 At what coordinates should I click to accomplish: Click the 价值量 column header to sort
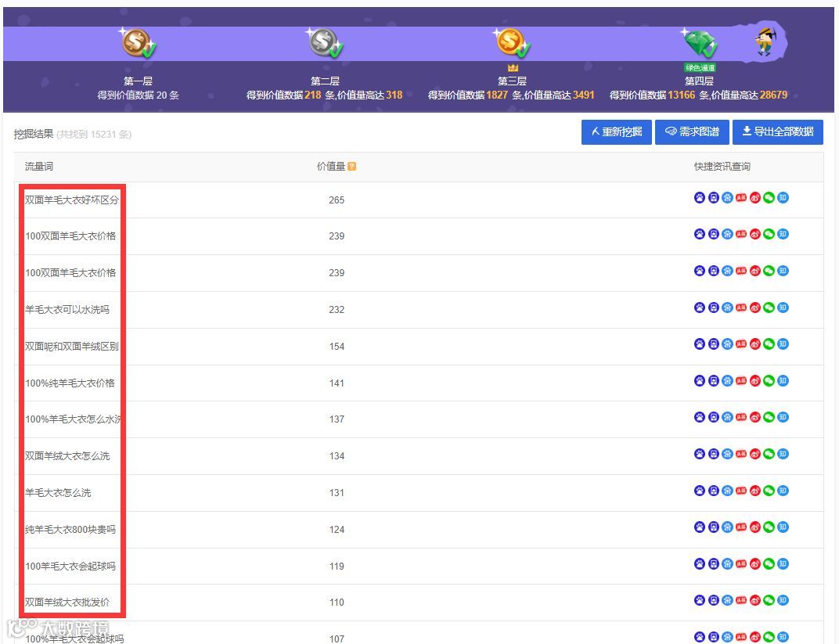(331, 166)
